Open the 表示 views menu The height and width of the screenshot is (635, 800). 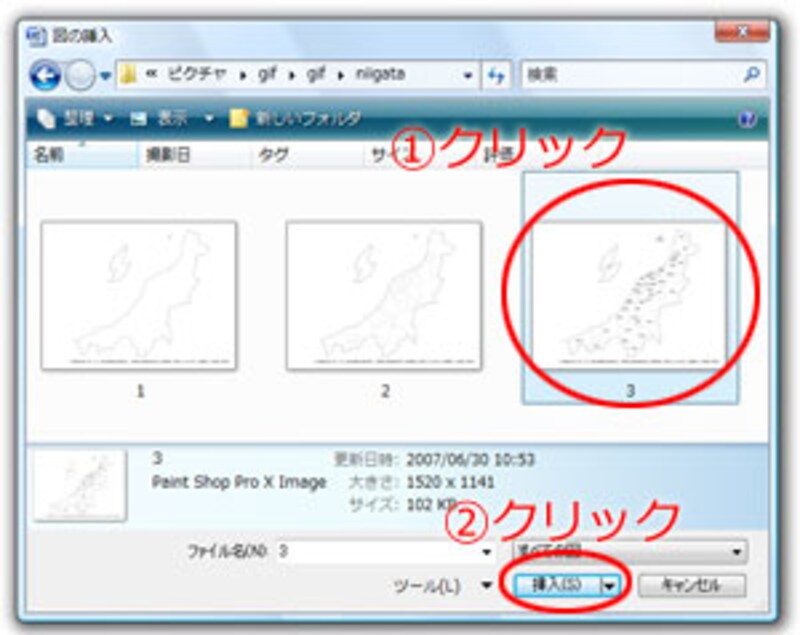pos(171,119)
